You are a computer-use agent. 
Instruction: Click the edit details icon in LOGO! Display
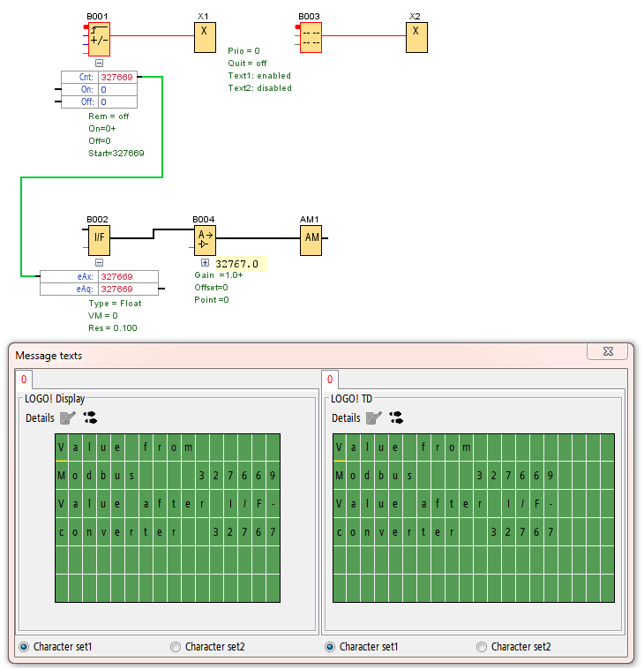tap(68, 417)
